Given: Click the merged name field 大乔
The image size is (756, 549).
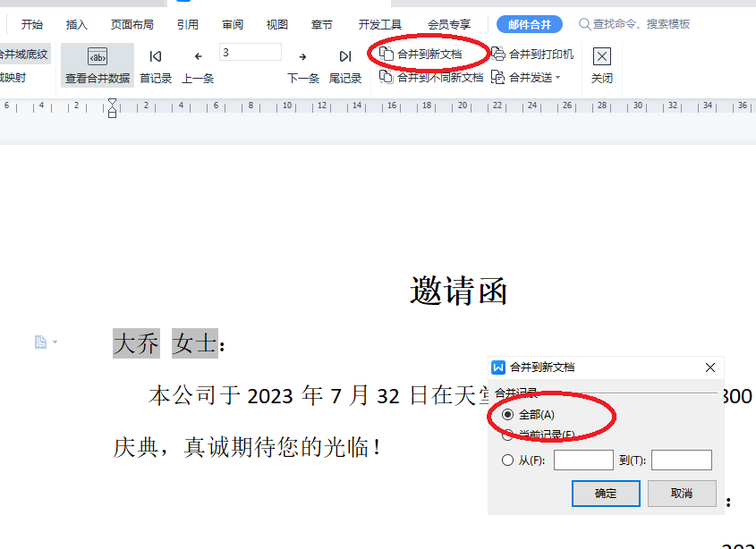Looking at the screenshot, I should pyautogui.click(x=137, y=343).
